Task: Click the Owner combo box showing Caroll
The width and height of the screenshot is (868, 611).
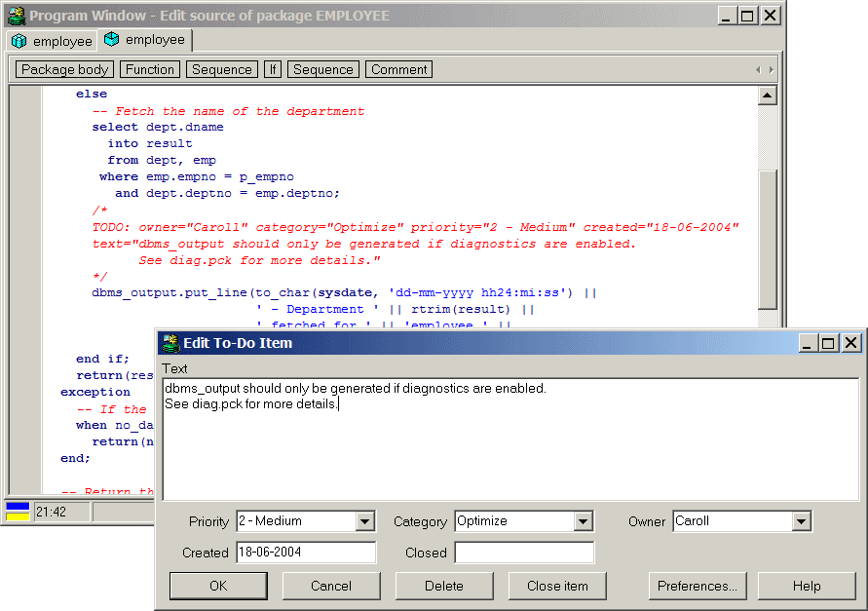Action: [741, 521]
